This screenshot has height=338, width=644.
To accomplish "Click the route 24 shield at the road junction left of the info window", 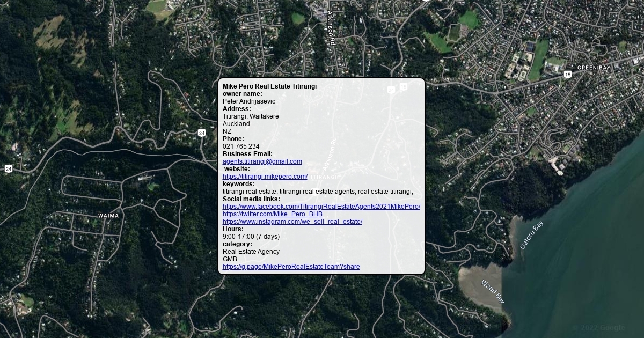I will click(201, 133).
